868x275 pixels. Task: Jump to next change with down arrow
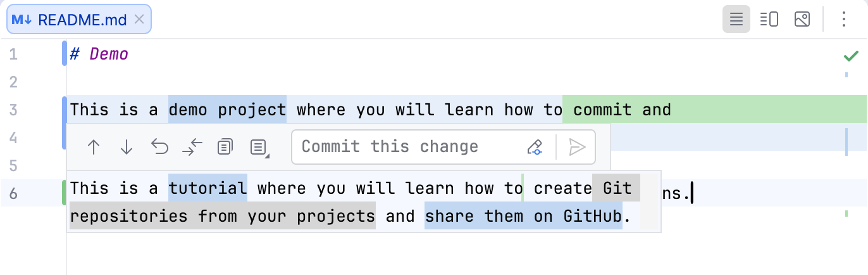pos(127,147)
